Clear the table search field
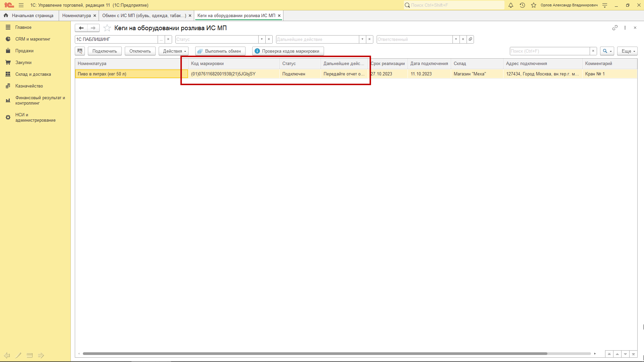The width and height of the screenshot is (644, 362). (x=593, y=51)
